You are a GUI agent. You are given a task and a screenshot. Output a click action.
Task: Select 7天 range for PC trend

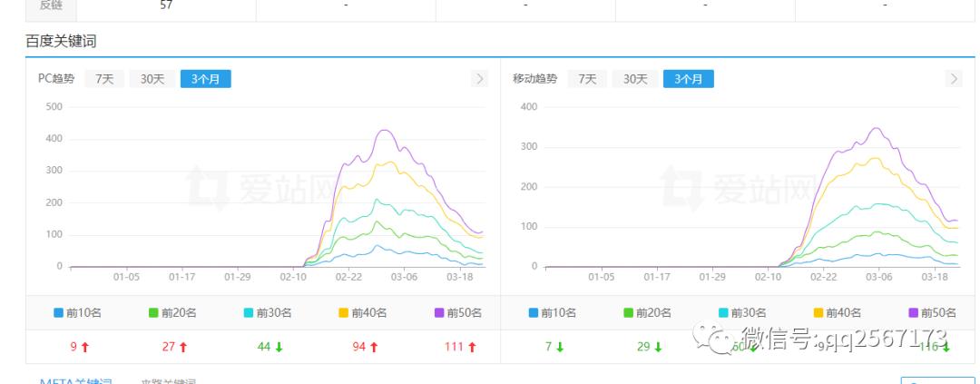pos(104,79)
